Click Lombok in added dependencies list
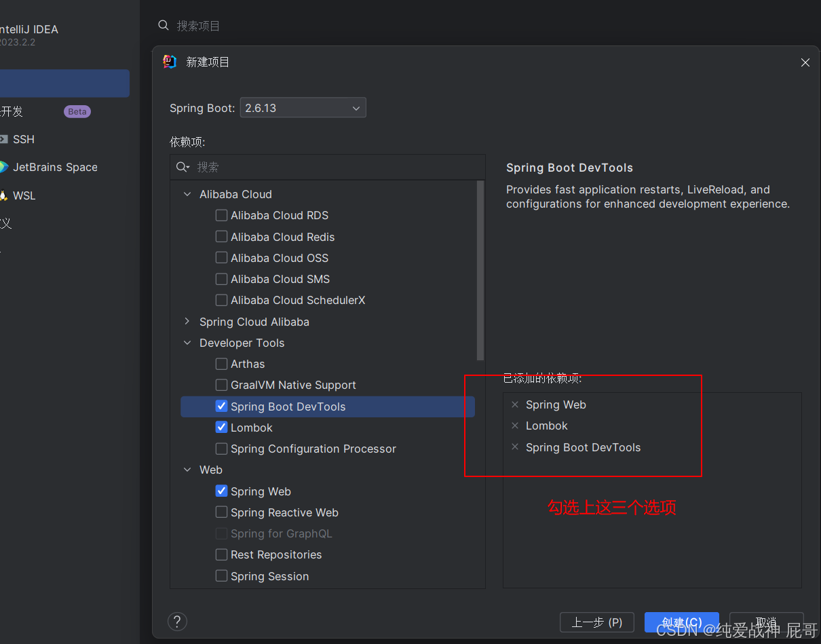This screenshot has height=644, width=821. (x=546, y=425)
